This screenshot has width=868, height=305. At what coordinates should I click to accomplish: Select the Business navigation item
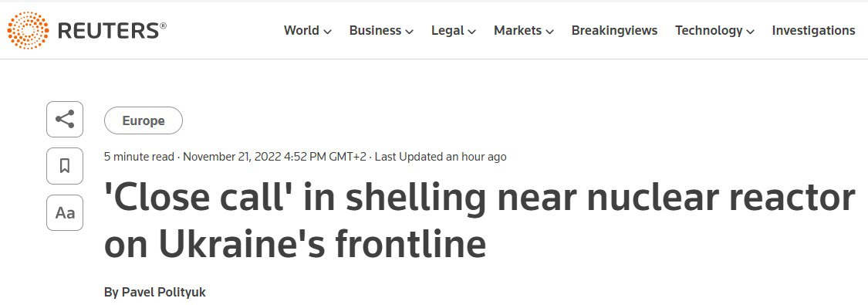pos(375,31)
